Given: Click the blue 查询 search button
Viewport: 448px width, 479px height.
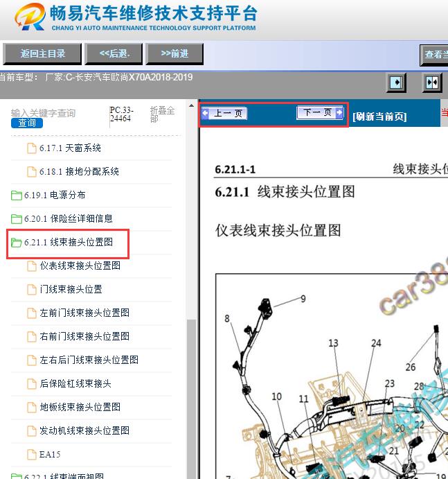Looking at the screenshot, I should pyautogui.click(x=27, y=123).
